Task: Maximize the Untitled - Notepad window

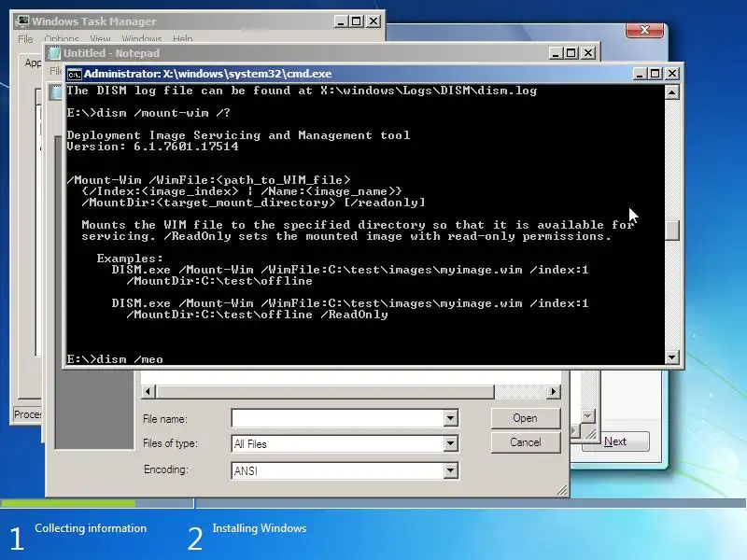Action: coord(571,53)
